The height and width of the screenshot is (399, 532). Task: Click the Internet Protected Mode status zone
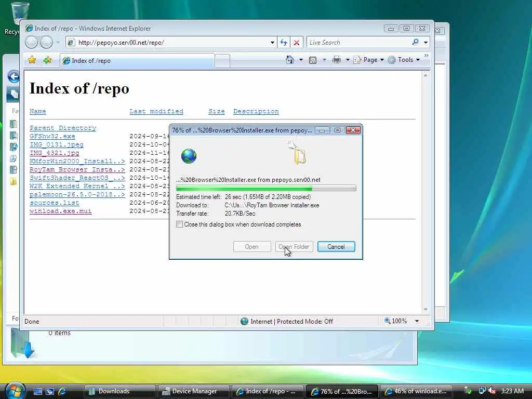[x=287, y=321]
